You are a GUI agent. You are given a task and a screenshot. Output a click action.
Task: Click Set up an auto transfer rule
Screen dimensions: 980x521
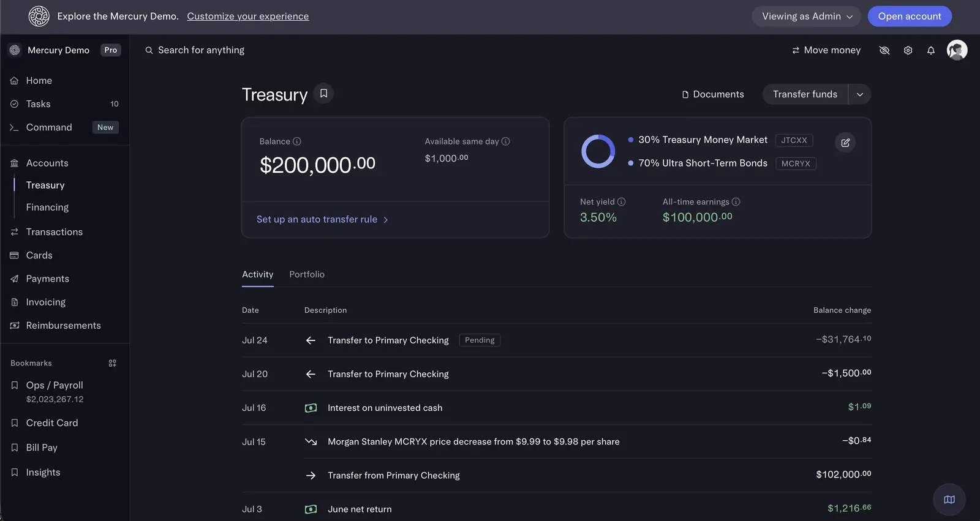pos(322,219)
